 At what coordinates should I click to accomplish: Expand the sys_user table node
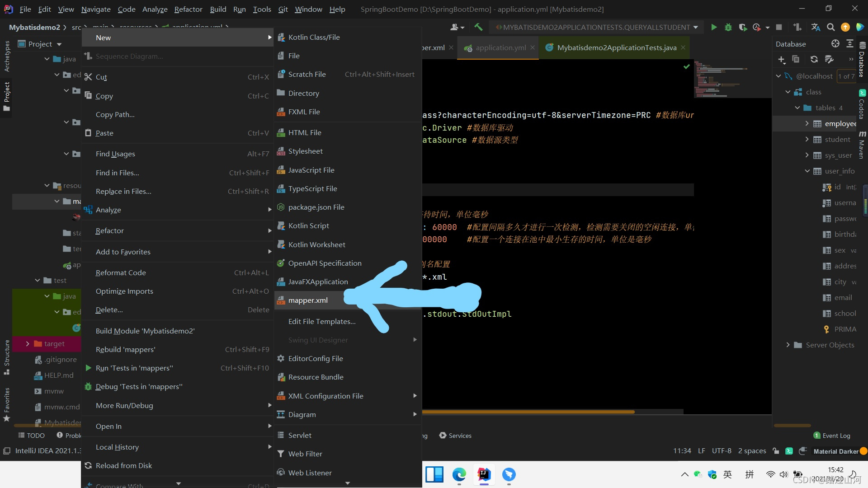(807, 155)
